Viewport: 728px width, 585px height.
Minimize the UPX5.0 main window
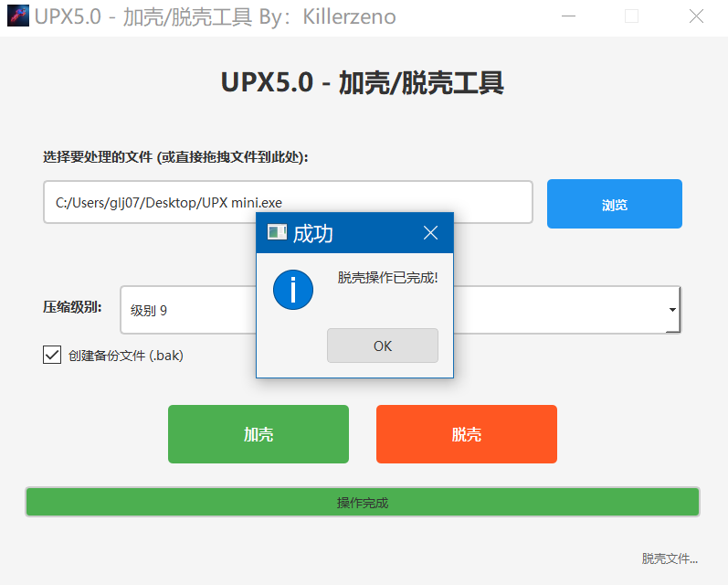(x=568, y=16)
